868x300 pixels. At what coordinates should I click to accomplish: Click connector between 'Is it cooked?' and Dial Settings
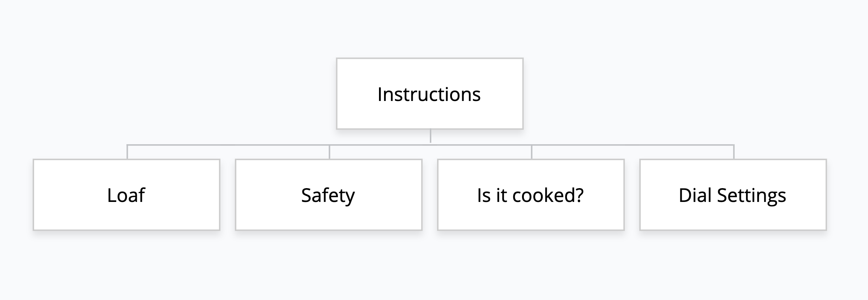(x=632, y=145)
